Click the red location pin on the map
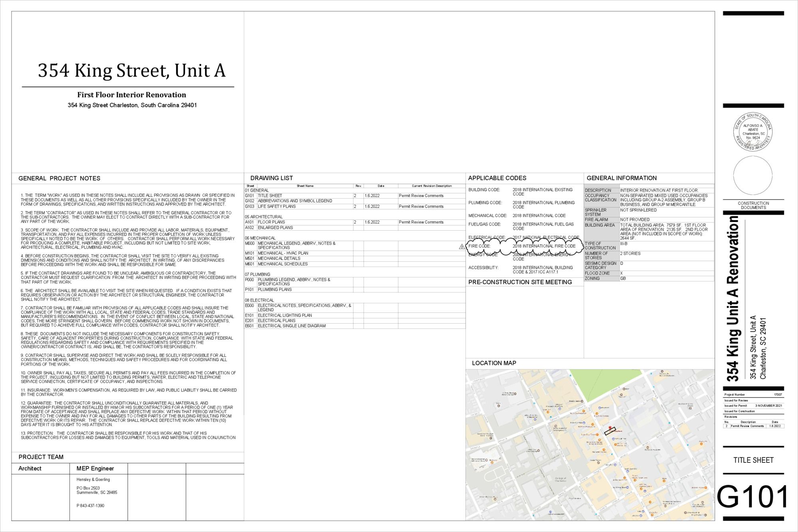 click(610, 427)
